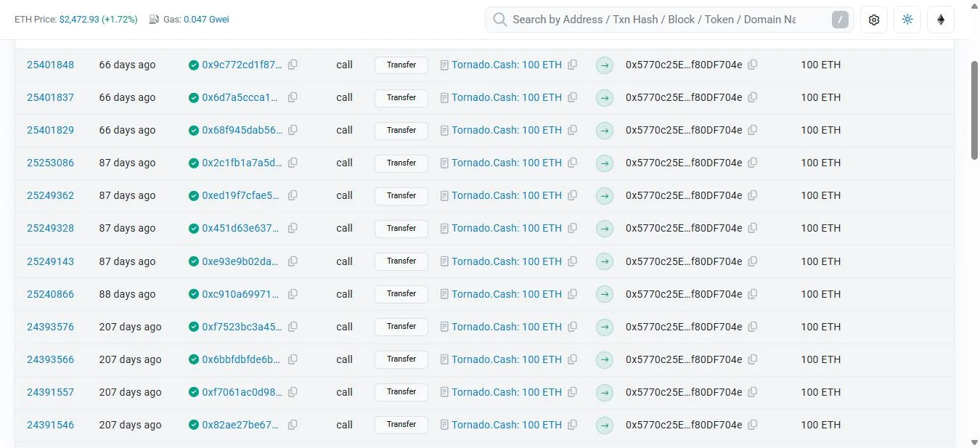Click the vertical page scrollbar thumb
The image size is (980, 448).
[975, 110]
